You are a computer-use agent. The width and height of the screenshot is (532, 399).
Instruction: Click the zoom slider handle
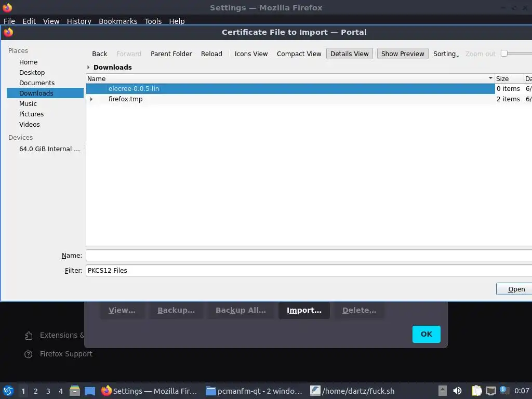tap(504, 54)
